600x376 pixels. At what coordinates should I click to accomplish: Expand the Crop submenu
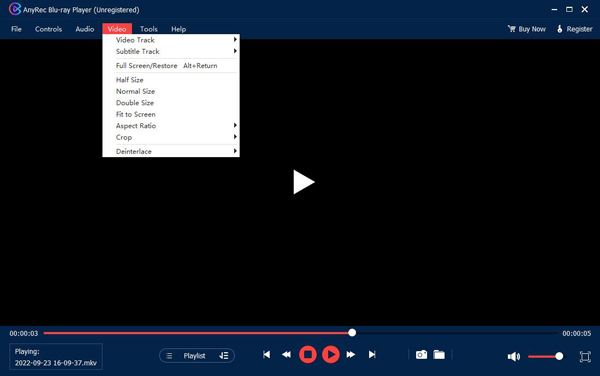pyautogui.click(x=171, y=137)
